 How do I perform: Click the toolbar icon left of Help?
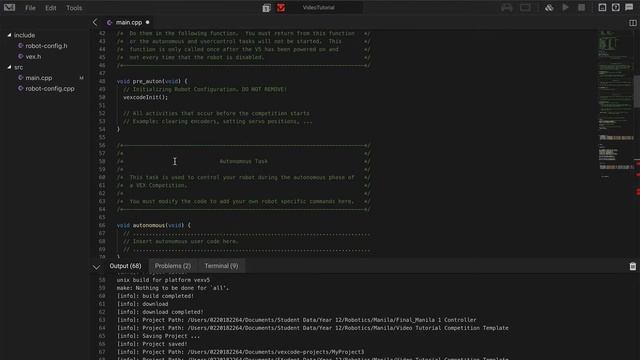[x=602, y=7]
